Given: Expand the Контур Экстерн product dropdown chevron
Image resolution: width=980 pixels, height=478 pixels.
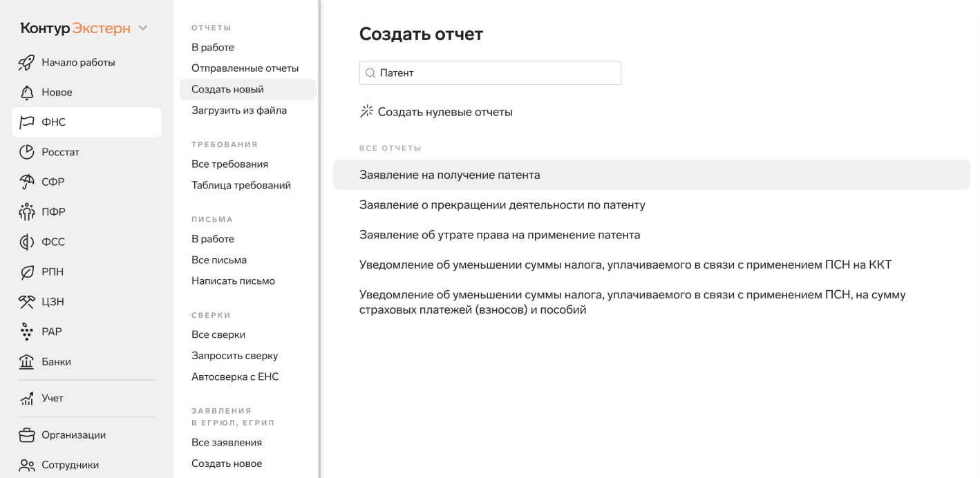Looking at the screenshot, I should 143,28.
